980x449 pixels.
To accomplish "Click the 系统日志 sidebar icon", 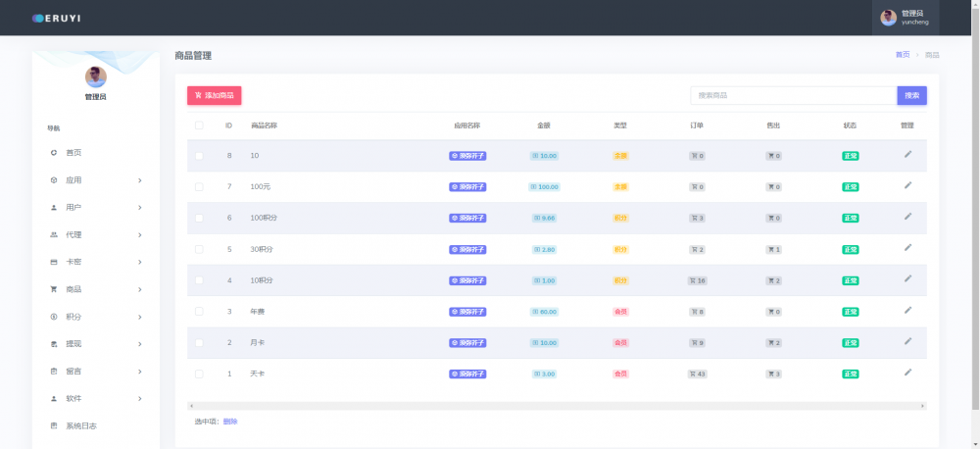I will click(54, 425).
